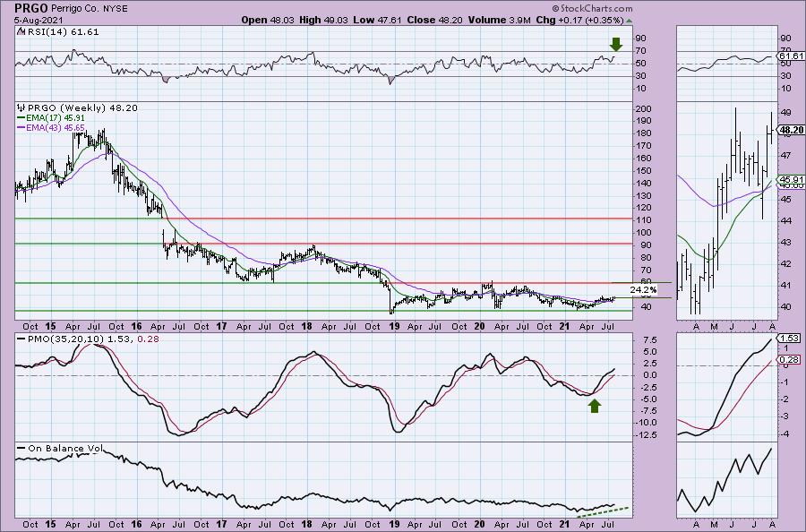Click the price bar icon beside PRGO (Weekly)

(21, 108)
